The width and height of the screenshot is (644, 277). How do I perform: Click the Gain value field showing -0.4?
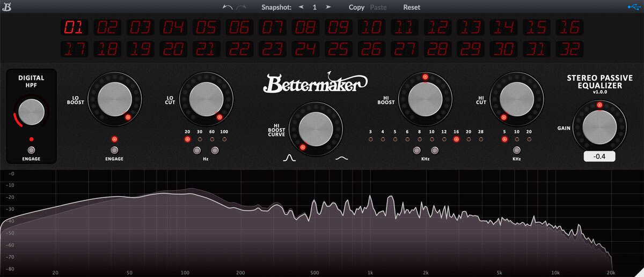click(x=599, y=156)
